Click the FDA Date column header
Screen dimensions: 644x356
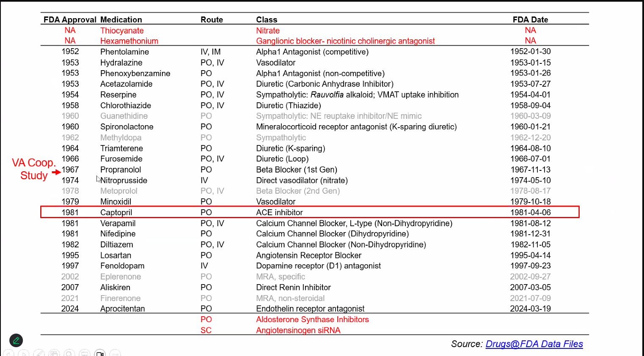(x=530, y=19)
